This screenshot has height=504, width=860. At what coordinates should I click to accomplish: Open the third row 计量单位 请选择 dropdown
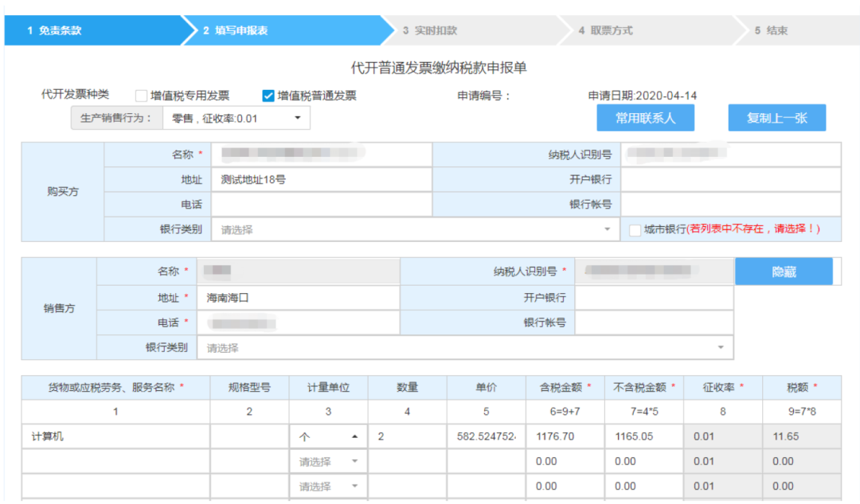pyautogui.click(x=328, y=486)
